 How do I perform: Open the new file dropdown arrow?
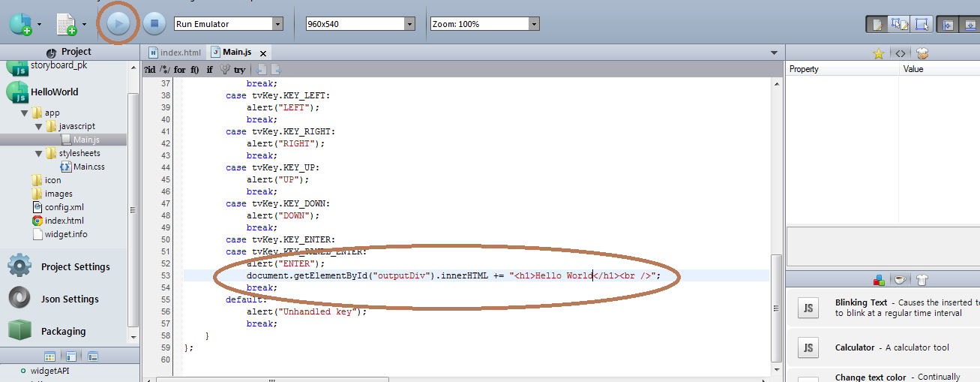(x=84, y=24)
